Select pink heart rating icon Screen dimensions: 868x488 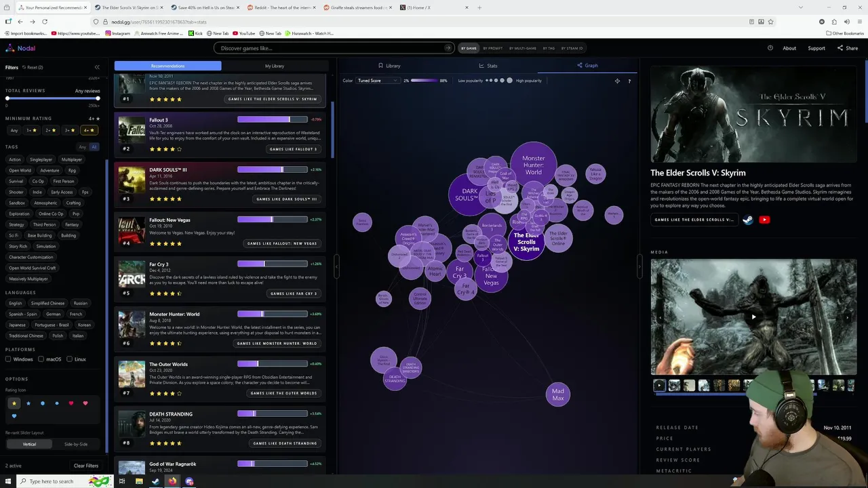point(85,403)
